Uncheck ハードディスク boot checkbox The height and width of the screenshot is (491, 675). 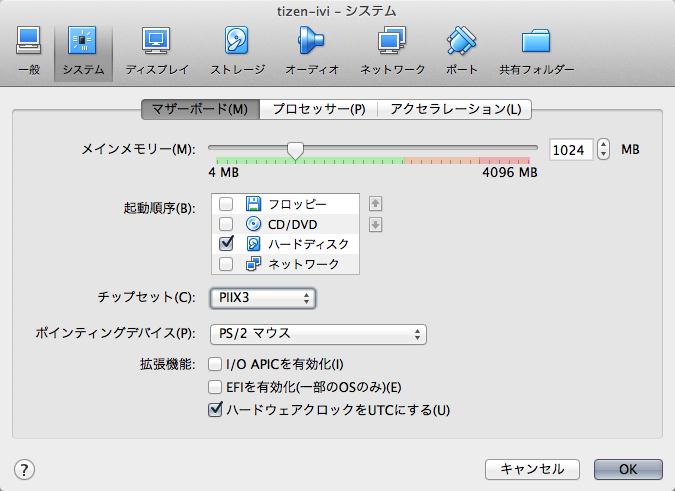click(226, 243)
